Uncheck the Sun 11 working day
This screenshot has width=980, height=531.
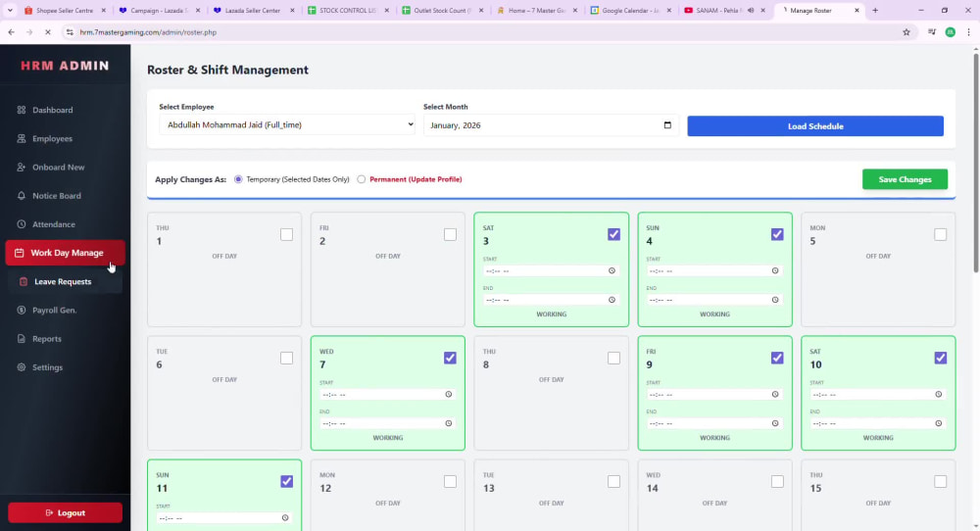pos(286,482)
